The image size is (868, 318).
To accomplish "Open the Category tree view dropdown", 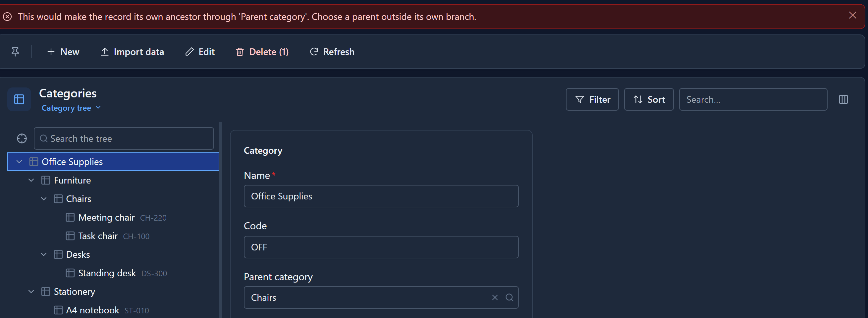I will click(71, 108).
